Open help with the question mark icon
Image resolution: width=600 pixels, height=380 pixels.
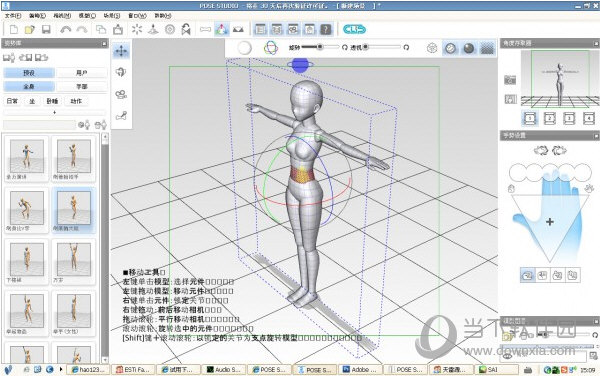pos(326,29)
